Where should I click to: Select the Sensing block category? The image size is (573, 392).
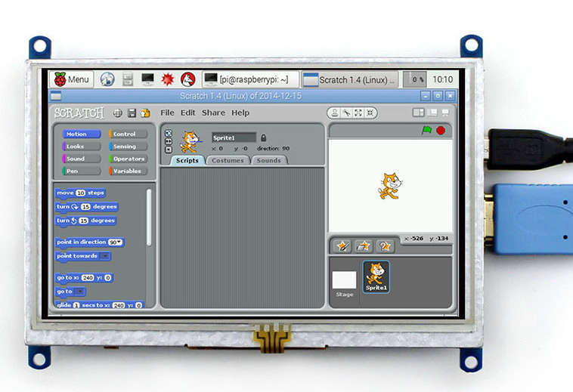[x=128, y=147]
